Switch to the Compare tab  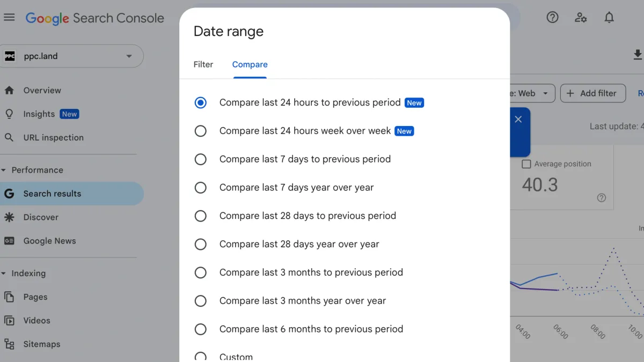coord(250,64)
